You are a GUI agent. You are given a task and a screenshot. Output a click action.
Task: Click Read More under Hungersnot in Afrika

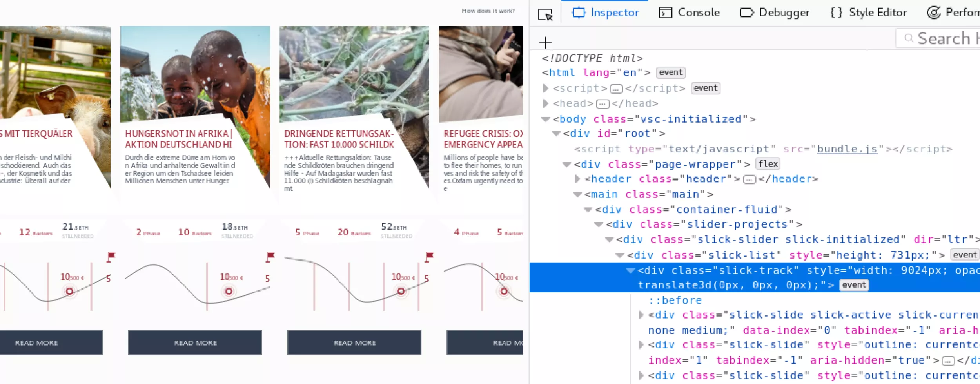195,342
